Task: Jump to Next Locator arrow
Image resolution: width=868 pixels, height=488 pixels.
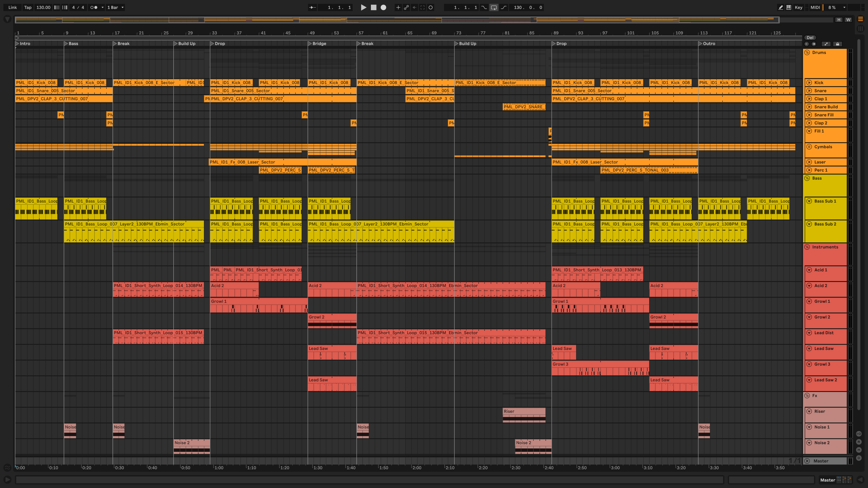Action: [x=814, y=44]
